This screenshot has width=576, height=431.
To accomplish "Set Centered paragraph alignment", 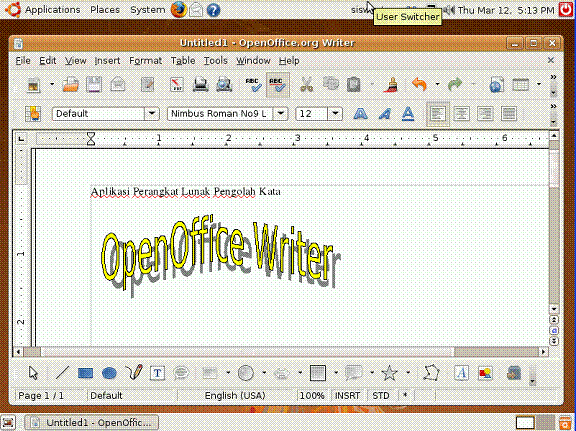I will [461, 114].
